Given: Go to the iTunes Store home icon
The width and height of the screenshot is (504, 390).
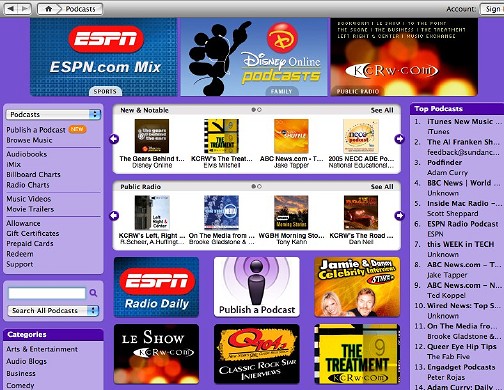Looking at the screenshot, I should tap(49, 9).
